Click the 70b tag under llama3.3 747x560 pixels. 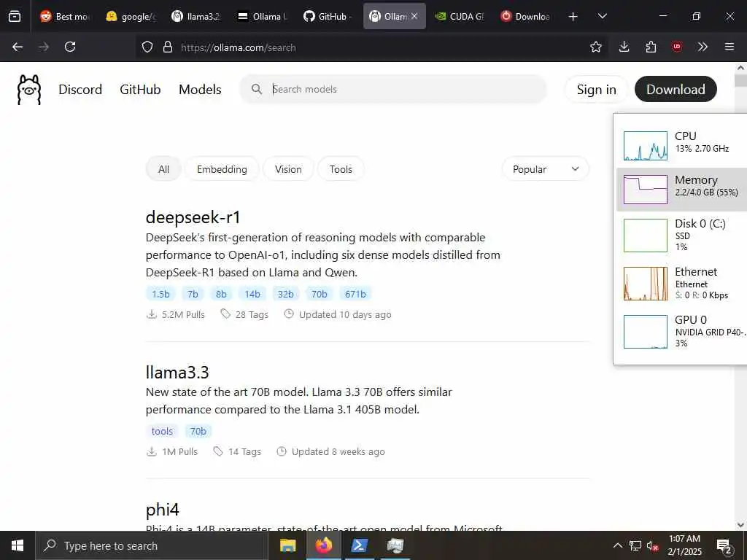click(x=198, y=431)
